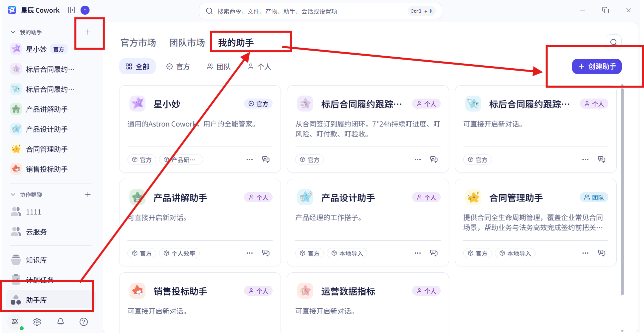Click the 本地导入 tag on 合同管理助手 card
Image resolution: width=644 pixels, height=333 pixels.
click(x=515, y=253)
